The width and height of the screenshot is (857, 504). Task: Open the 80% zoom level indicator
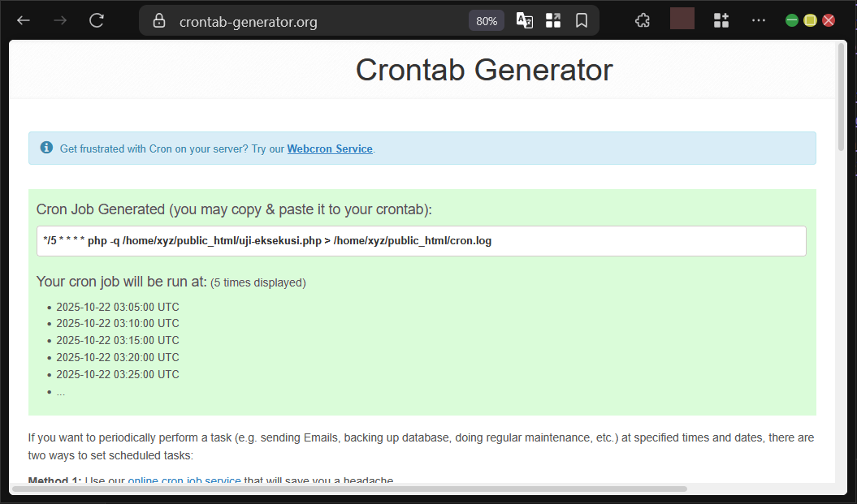(x=487, y=21)
